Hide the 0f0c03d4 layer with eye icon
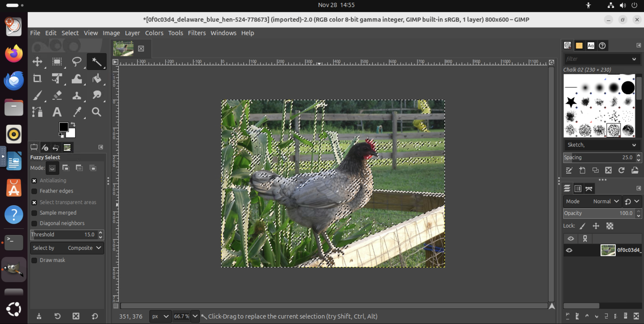This screenshot has height=324, width=644. point(569,250)
